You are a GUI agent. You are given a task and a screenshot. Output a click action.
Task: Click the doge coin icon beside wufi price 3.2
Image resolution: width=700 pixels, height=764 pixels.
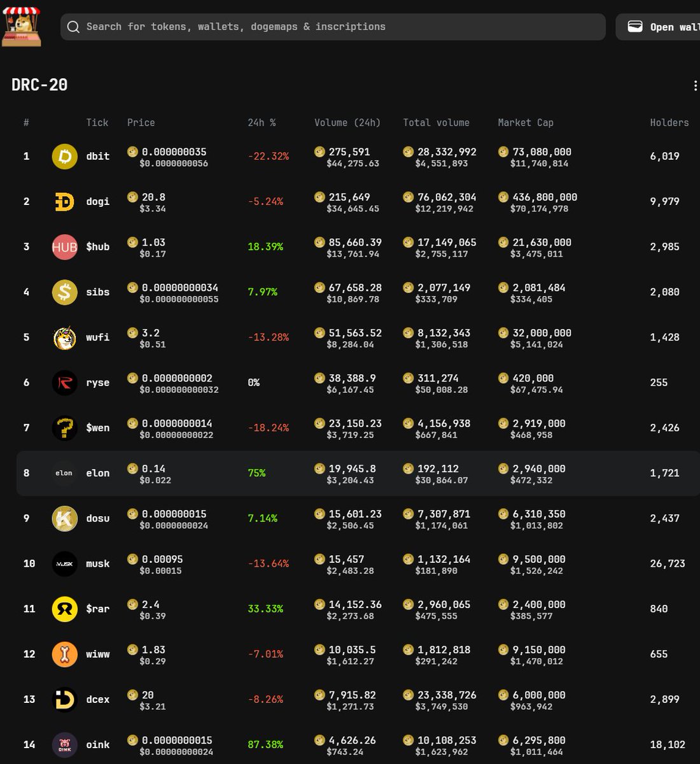pyautogui.click(x=132, y=332)
